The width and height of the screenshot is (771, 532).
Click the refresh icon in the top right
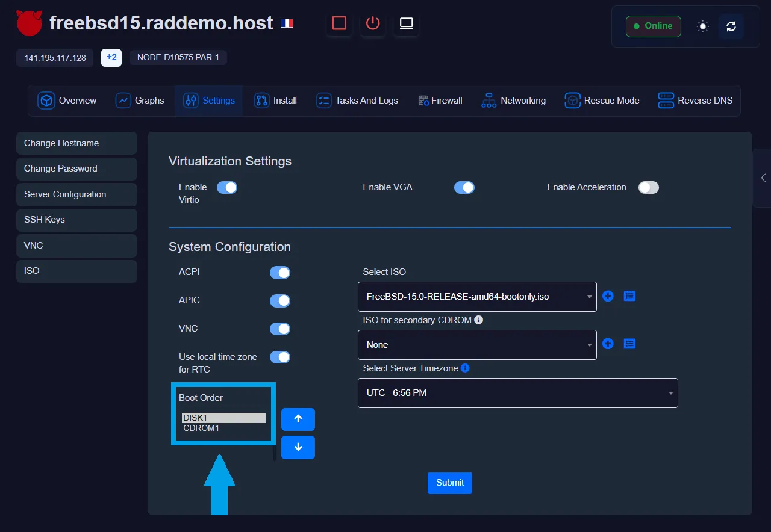(x=731, y=26)
